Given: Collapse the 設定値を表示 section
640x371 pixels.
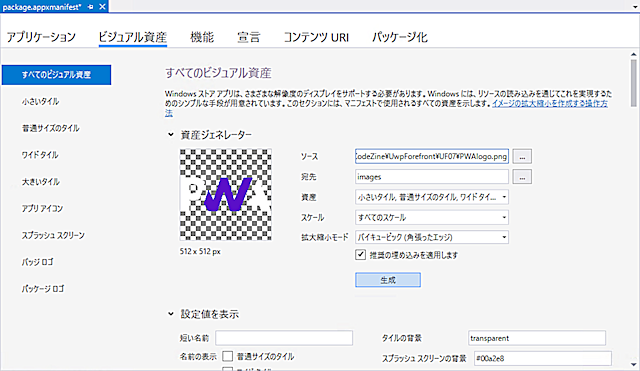Looking at the screenshot, I should [171, 314].
